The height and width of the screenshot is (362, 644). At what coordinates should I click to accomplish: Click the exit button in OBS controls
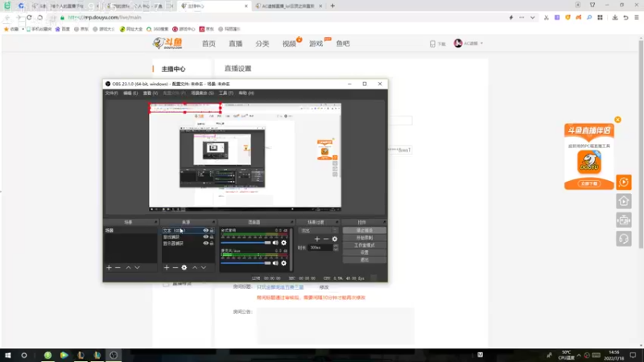pos(365,260)
